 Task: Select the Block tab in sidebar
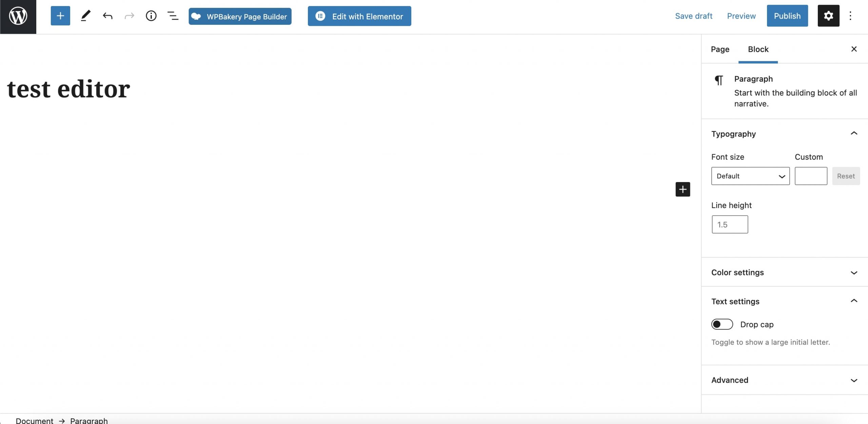click(x=758, y=49)
